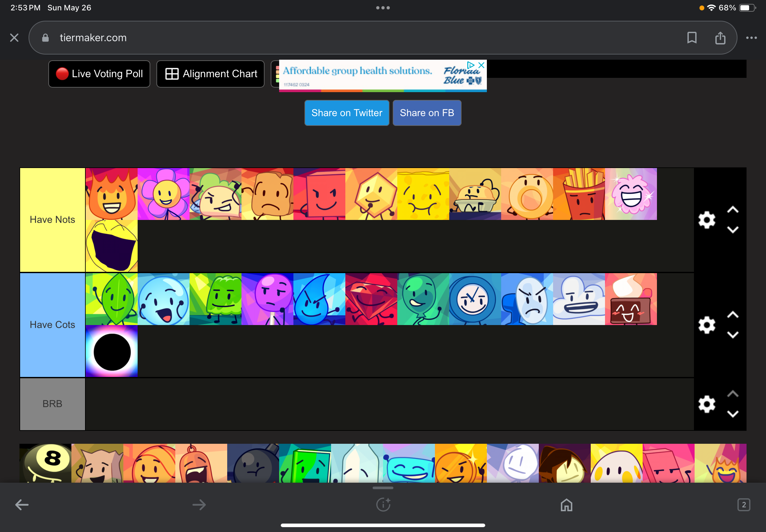Close the Florida Blue ad
This screenshot has width=766, height=532.
(481, 65)
